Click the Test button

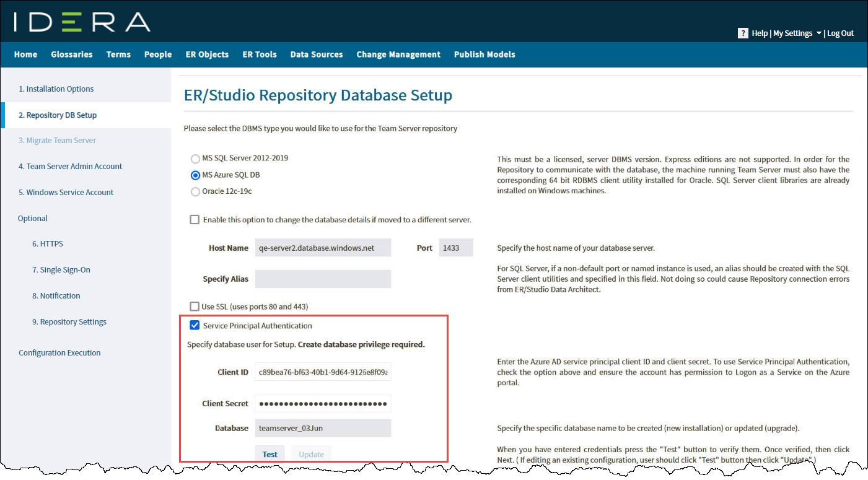(x=270, y=454)
